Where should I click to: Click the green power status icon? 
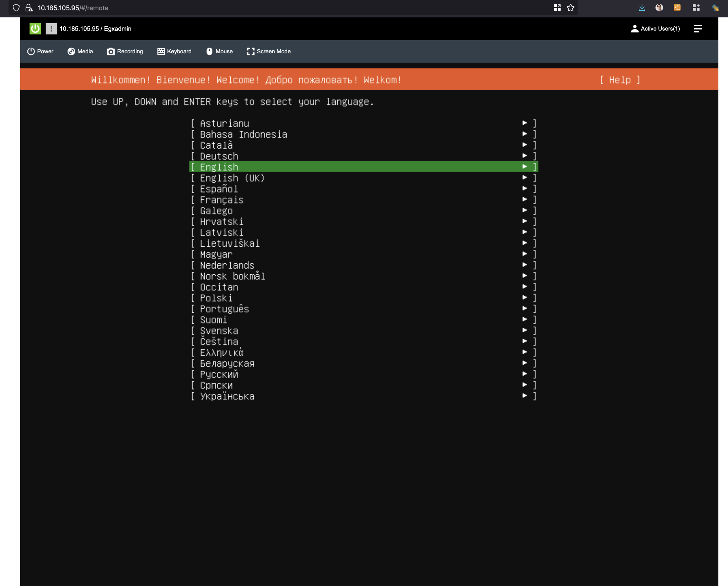click(x=35, y=28)
